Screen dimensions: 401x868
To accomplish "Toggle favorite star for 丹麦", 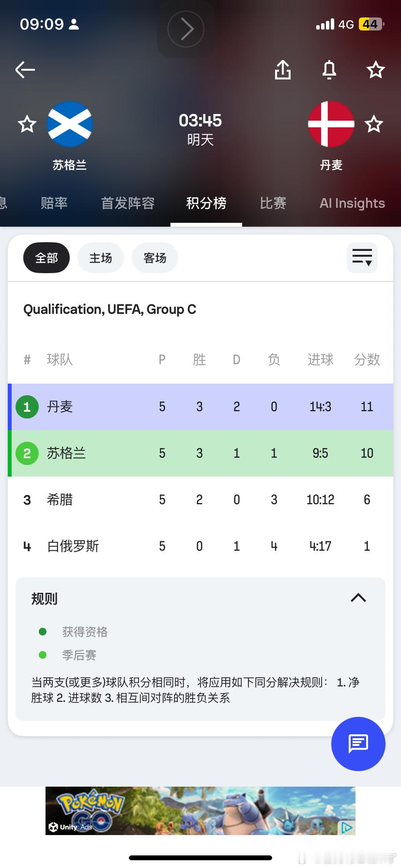I will click(x=374, y=124).
